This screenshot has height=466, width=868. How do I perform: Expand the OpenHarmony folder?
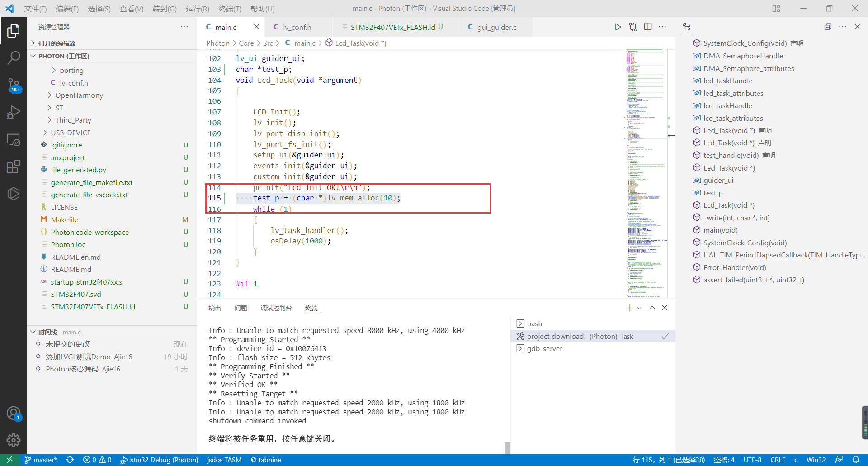pos(79,95)
